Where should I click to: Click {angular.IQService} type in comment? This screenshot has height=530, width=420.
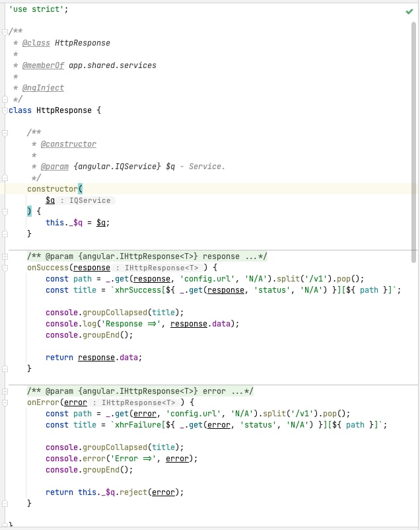click(117, 167)
